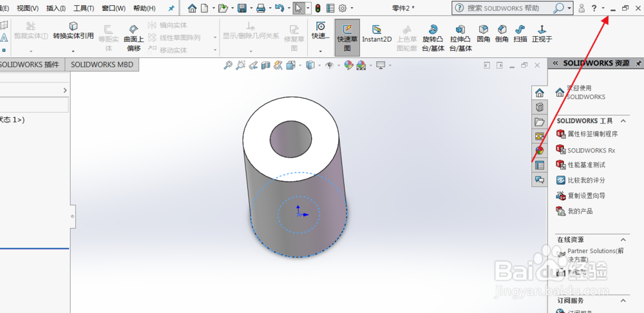Collapse the SOLIDWORKS 资源 task pane
Screen dimensions: 644x313
[555, 63]
